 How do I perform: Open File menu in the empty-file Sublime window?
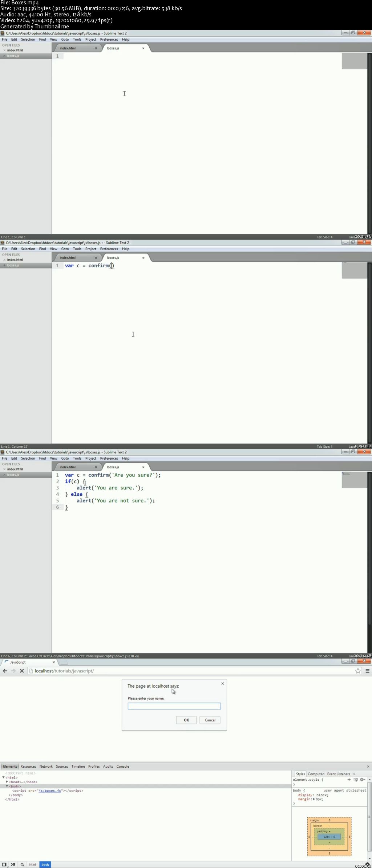coord(5,39)
